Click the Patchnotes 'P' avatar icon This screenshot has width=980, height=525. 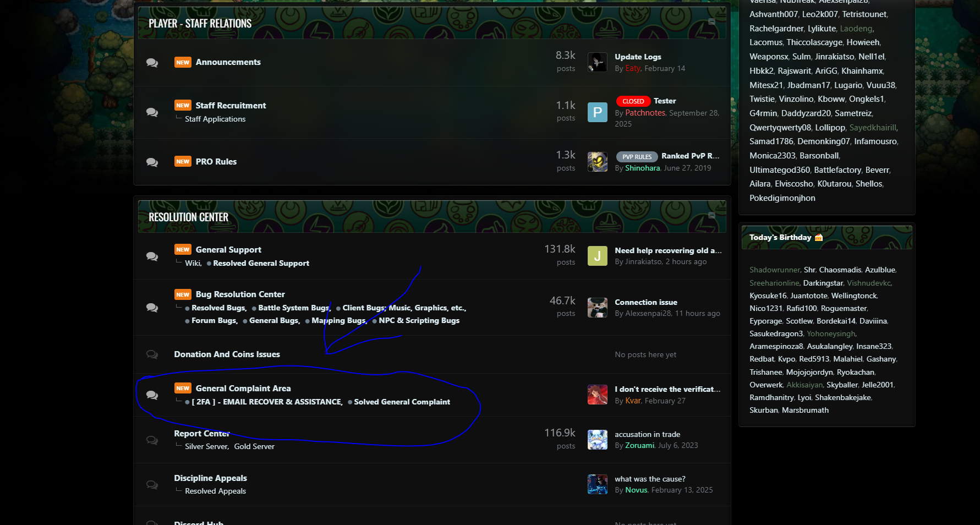597,112
